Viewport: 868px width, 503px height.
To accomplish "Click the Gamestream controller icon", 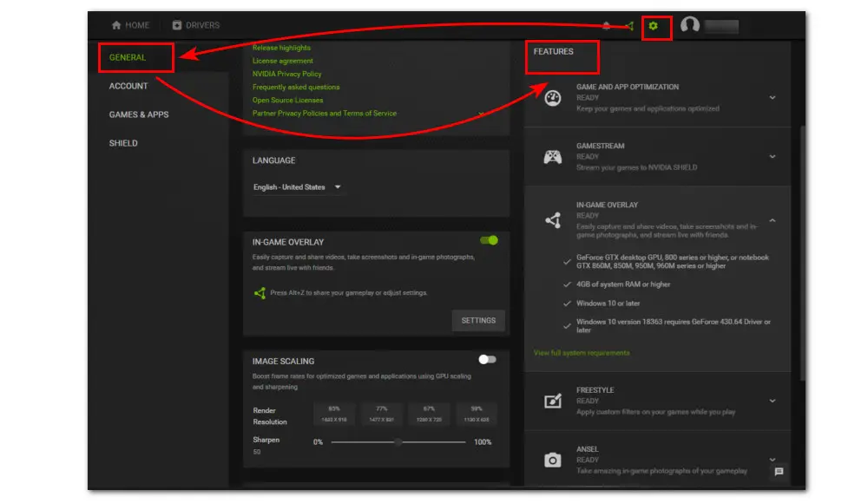I will click(x=552, y=157).
